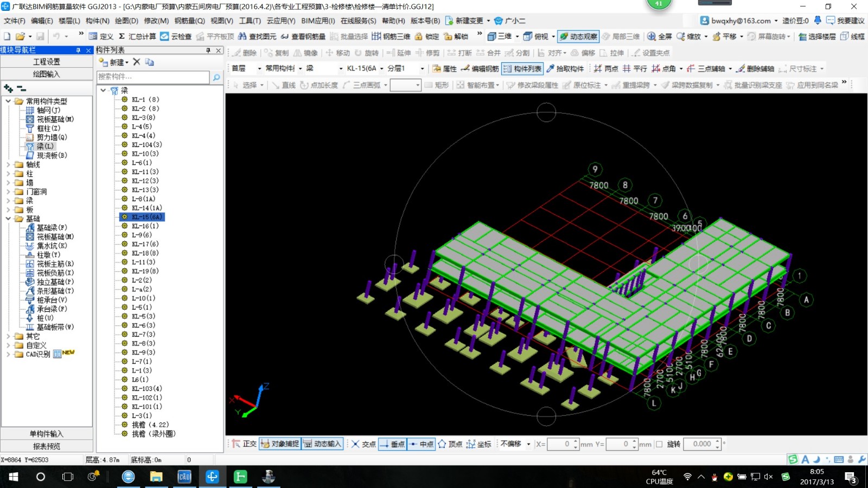This screenshot has height=488, width=868.
Task: Click the copy component icon in list panel
Action: (x=150, y=62)
